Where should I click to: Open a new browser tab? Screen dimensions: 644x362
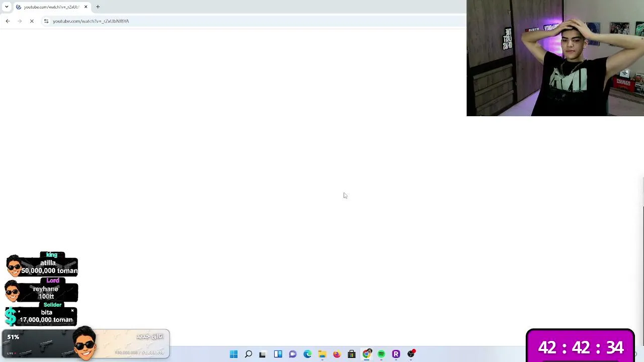click(x=98, y=7)
